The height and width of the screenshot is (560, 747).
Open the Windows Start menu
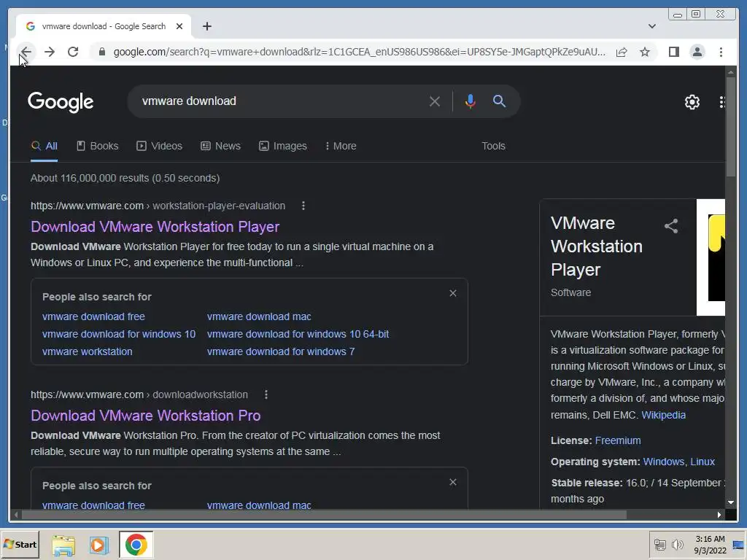tap(20, 545)
